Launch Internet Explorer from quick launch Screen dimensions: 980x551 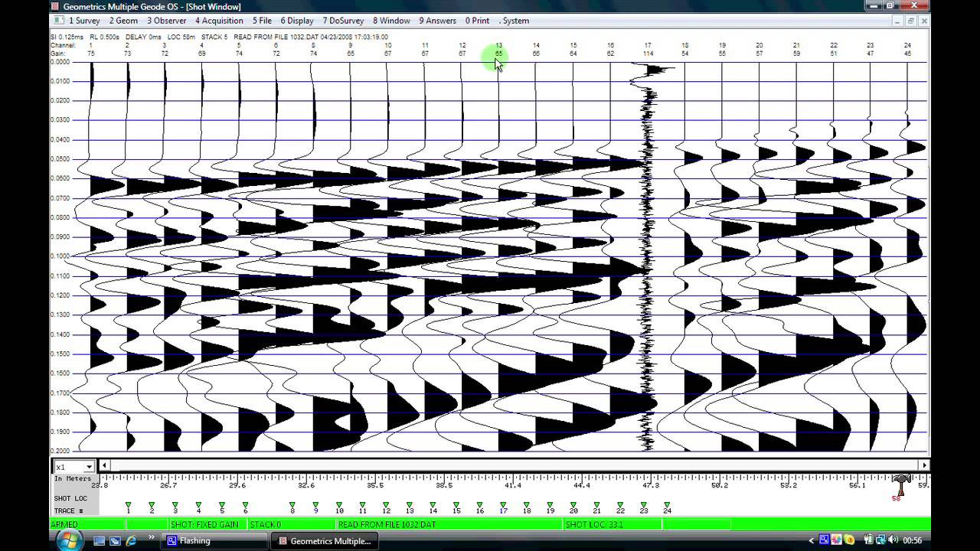pyautogui.click(x=131, y=541)
